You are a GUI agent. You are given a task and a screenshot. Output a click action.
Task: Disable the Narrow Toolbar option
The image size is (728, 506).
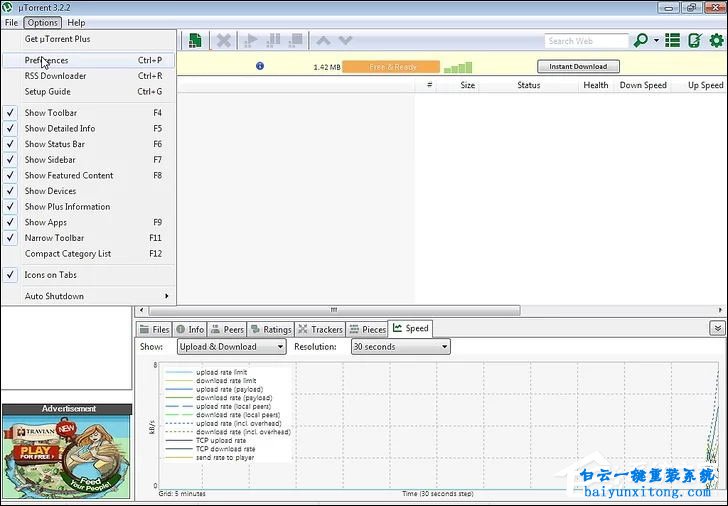click(54, 238)
